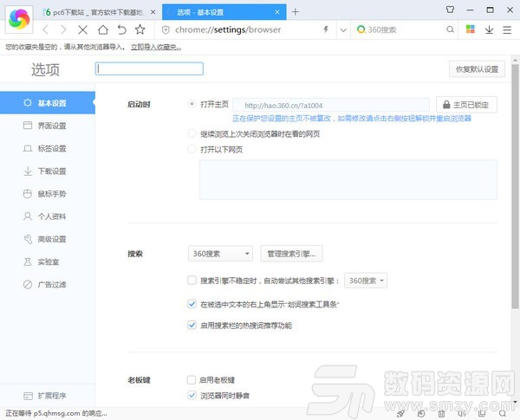Open the colorful apps grid icon

coord(471,29)
